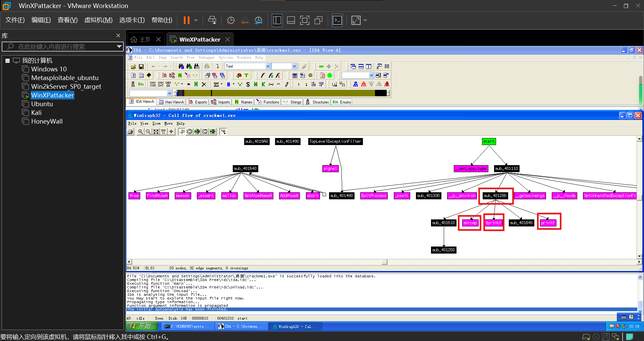Open the empty combo box beside green circle

tap(371, 75)
